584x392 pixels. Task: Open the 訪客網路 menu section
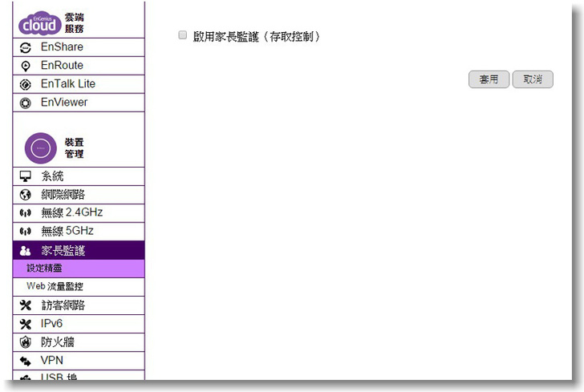coord(79,305)
